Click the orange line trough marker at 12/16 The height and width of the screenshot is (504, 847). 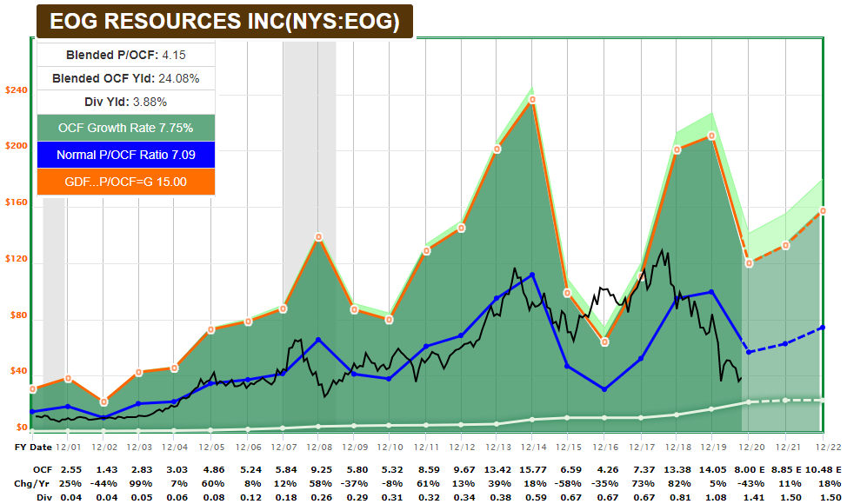[605, 342]
